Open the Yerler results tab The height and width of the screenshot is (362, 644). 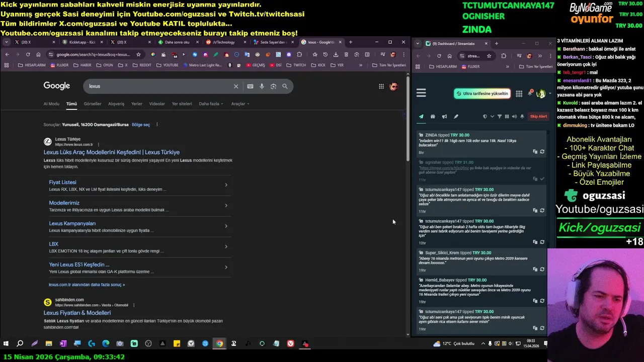tap(137, 104)
